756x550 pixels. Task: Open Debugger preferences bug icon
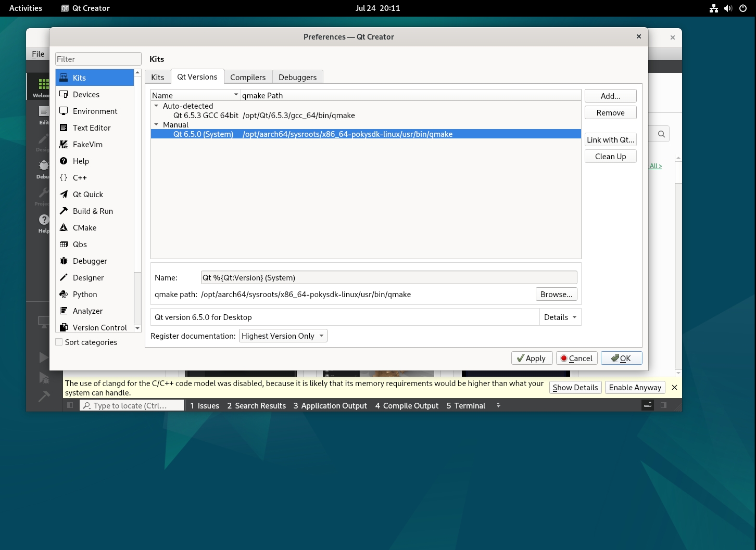point(64,261)
